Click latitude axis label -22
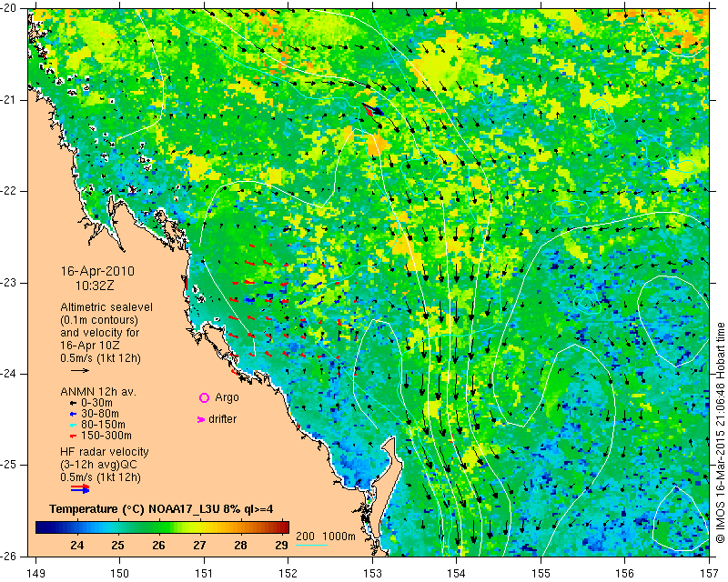 9,191
